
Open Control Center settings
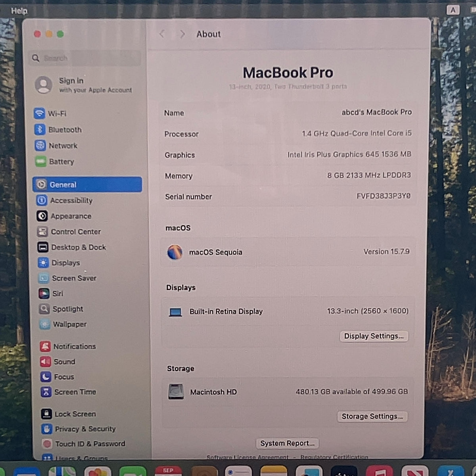click(69, 232)
